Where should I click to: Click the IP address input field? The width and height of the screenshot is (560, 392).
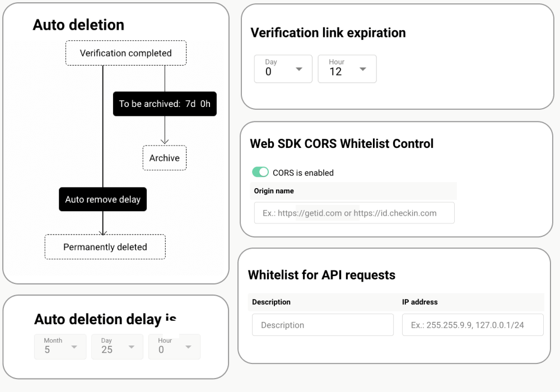[x=473, y=325]
